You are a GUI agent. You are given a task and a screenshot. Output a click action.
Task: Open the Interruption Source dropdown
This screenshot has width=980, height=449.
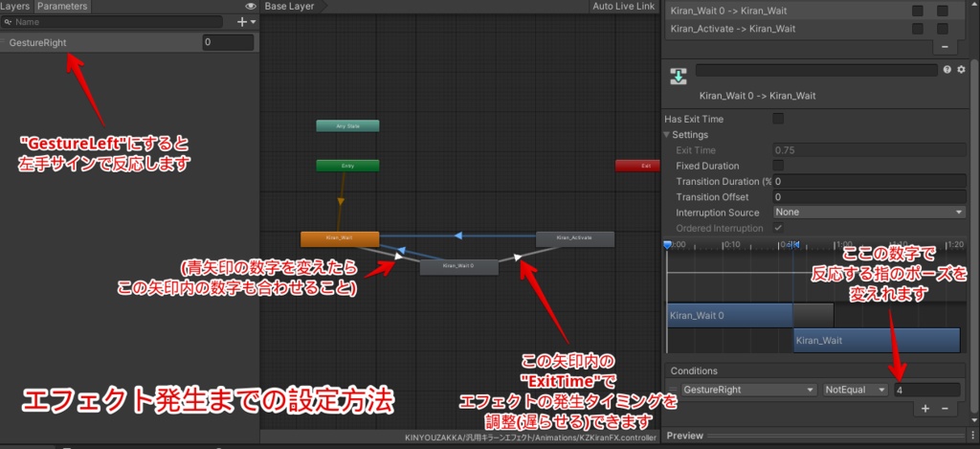[x=870, y=212]
